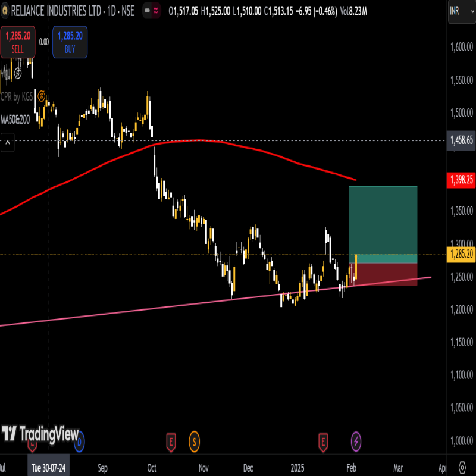Click the blue BUY 1,285.20 button
Image resolution: width=476 pixels, height=476 pixels.
[x=70, y=42]
